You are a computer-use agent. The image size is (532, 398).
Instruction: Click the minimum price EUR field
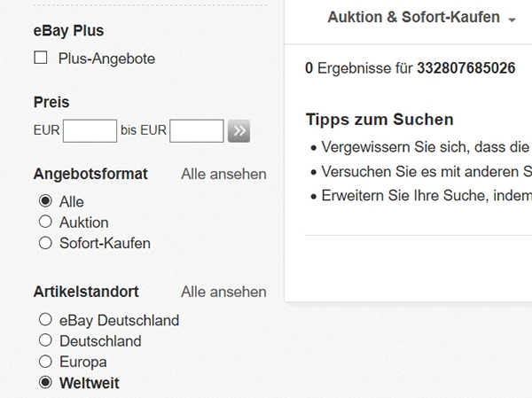coord(90,131)
